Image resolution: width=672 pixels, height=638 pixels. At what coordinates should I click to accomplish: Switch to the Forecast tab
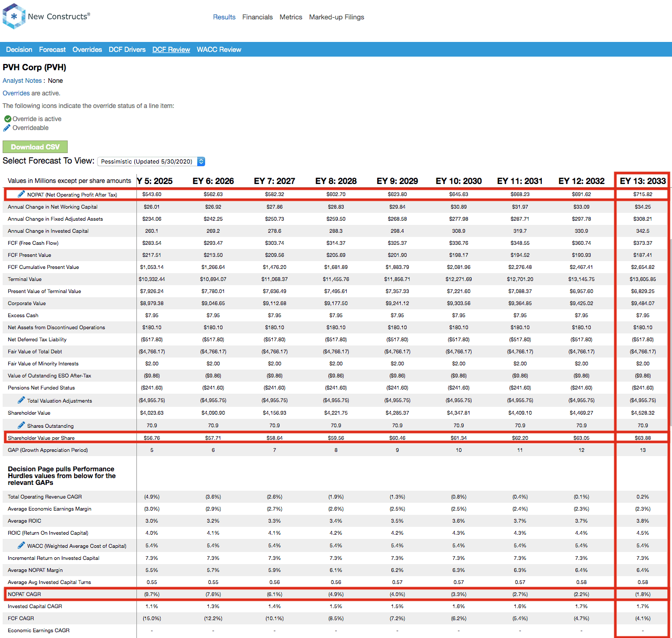pyautogui.click(x=52, y=49)
